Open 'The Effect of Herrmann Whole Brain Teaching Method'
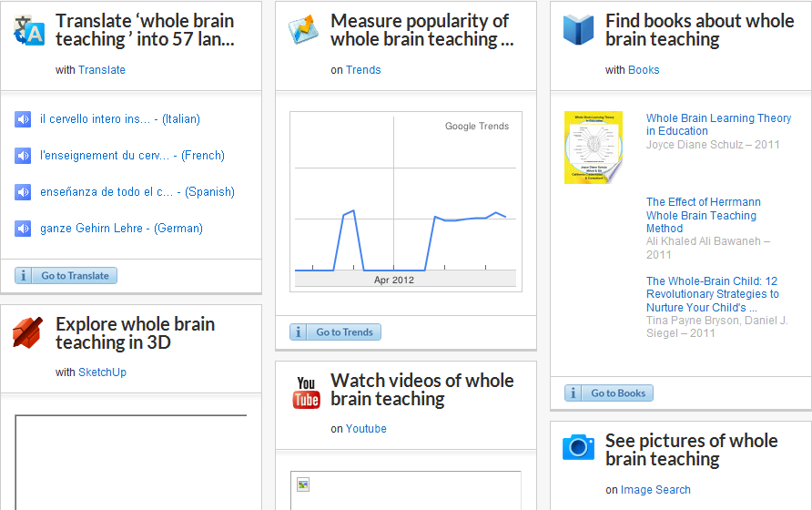Viewport: 812px width, 510px height. click(x=704, y=215)
